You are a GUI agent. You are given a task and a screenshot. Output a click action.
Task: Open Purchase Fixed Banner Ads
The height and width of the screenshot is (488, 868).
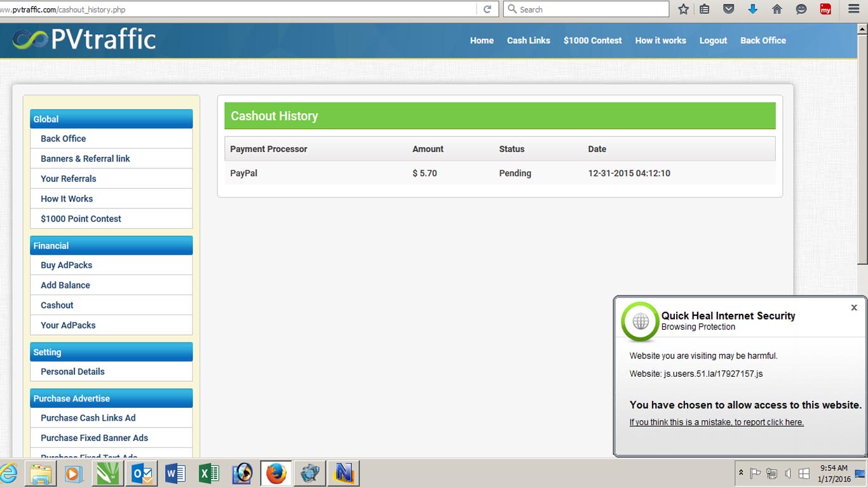pos(111,438)
